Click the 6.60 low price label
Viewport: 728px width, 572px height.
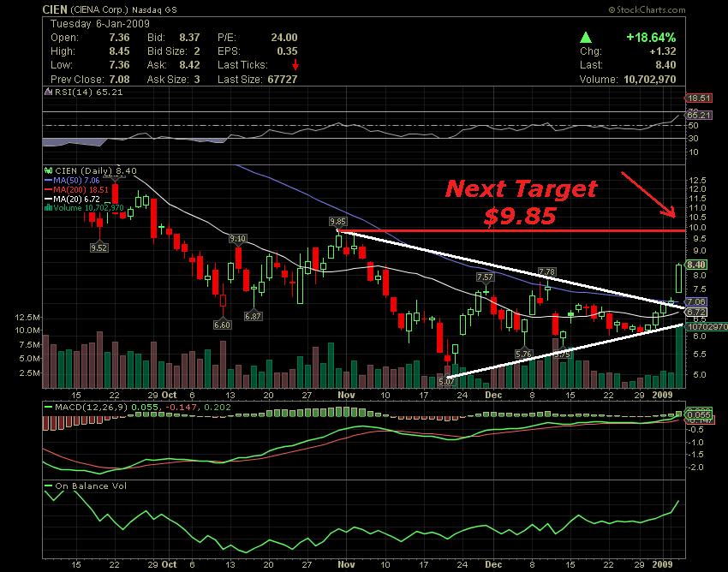pyautogui.click(x=223, y=325)
